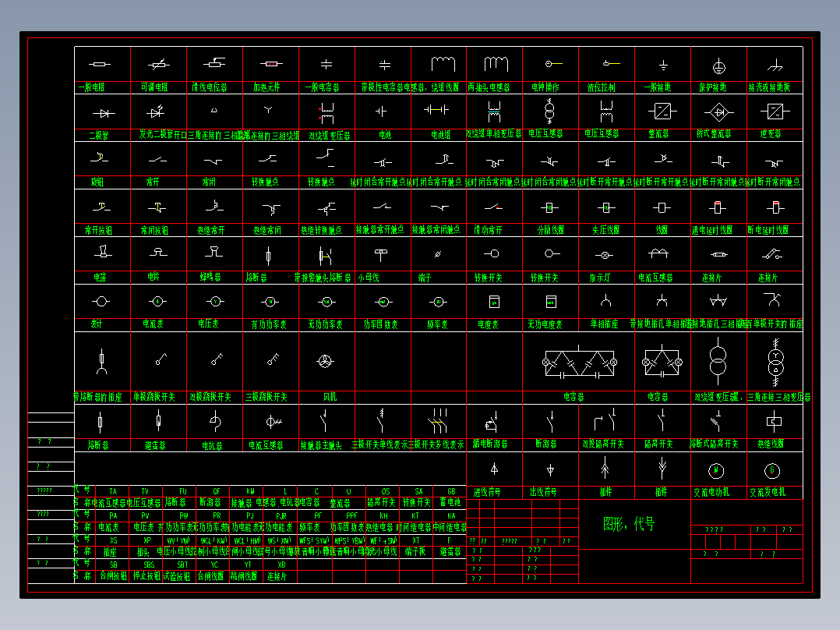Click the 避雷器 surge arrester symbol
The height and width of the screenshot is (630, 840).
(x=158, y=421)
